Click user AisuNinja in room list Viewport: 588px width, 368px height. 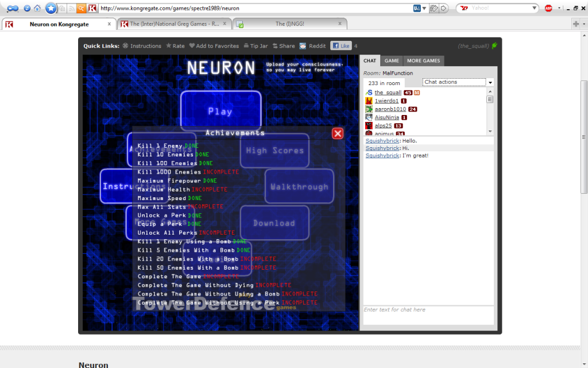(386, 117)
